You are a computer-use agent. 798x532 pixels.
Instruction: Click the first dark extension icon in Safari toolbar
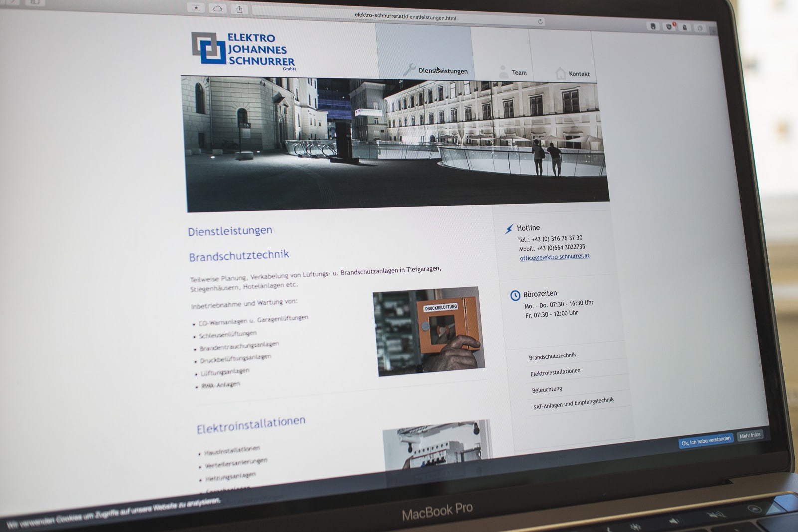(653, 26)
